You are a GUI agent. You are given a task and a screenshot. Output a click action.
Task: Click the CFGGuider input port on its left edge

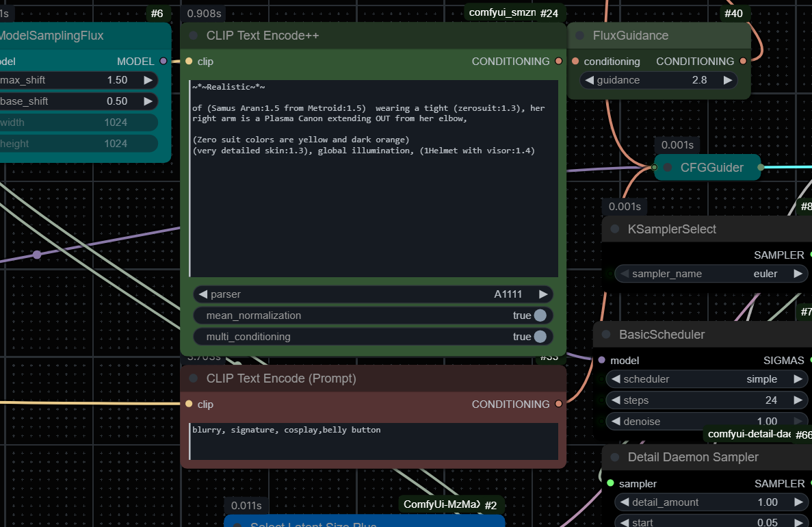pyautogui.click(x=655, y=168)
